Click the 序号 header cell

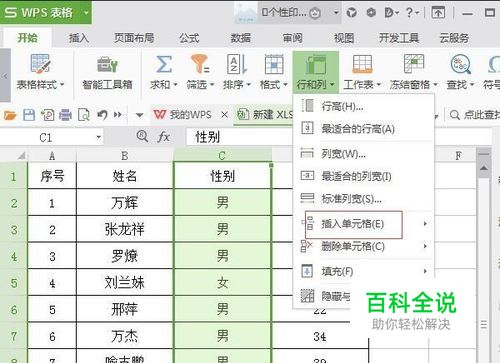tap(52, 176)
